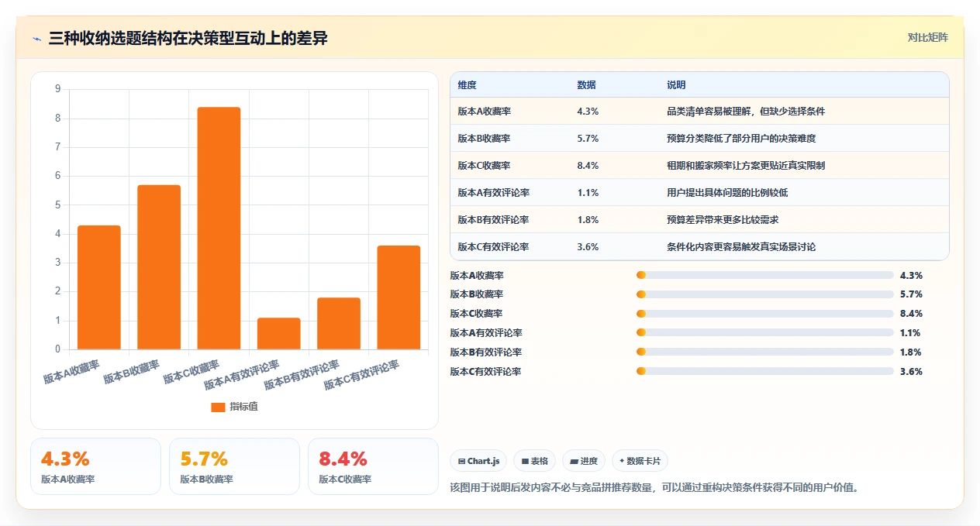Click note 预算分类降低了部分用户的决策难度

741,139
